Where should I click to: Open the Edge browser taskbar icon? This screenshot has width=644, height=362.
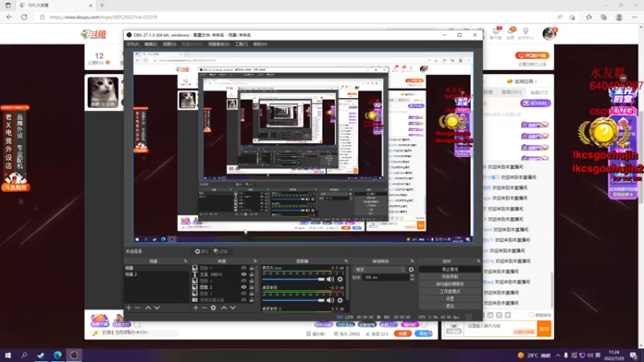pyautogui.click(x=57, y=356)
